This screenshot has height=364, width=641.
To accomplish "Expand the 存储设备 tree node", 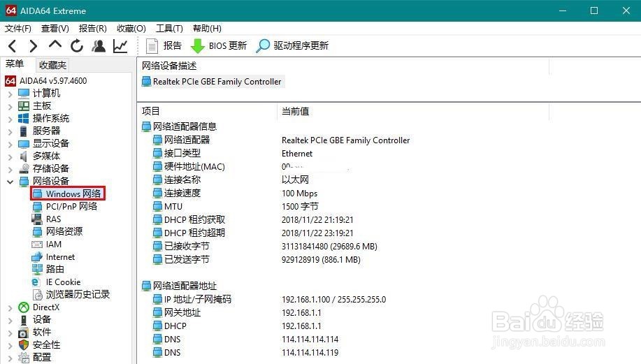I will (x=10, y=169).
